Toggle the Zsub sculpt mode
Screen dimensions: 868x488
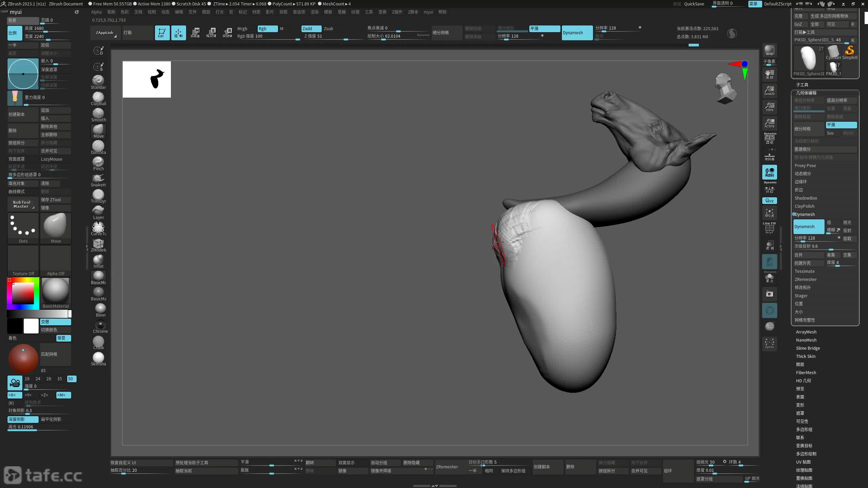[x=328, y=28]
